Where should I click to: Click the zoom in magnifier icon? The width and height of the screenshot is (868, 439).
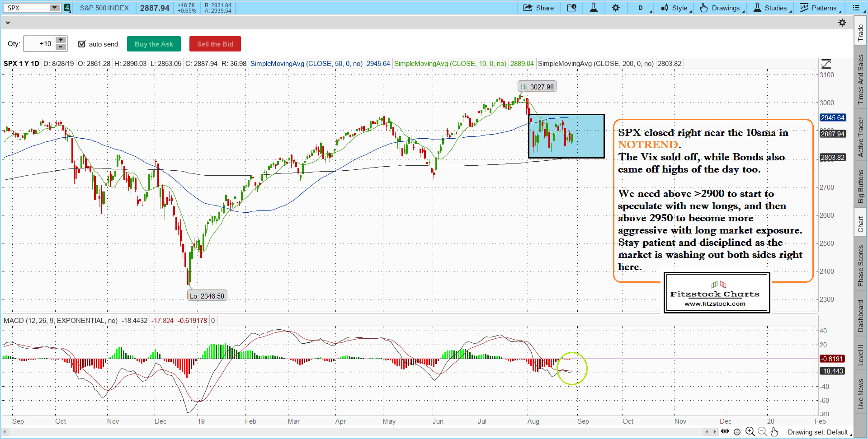[750, 432]
